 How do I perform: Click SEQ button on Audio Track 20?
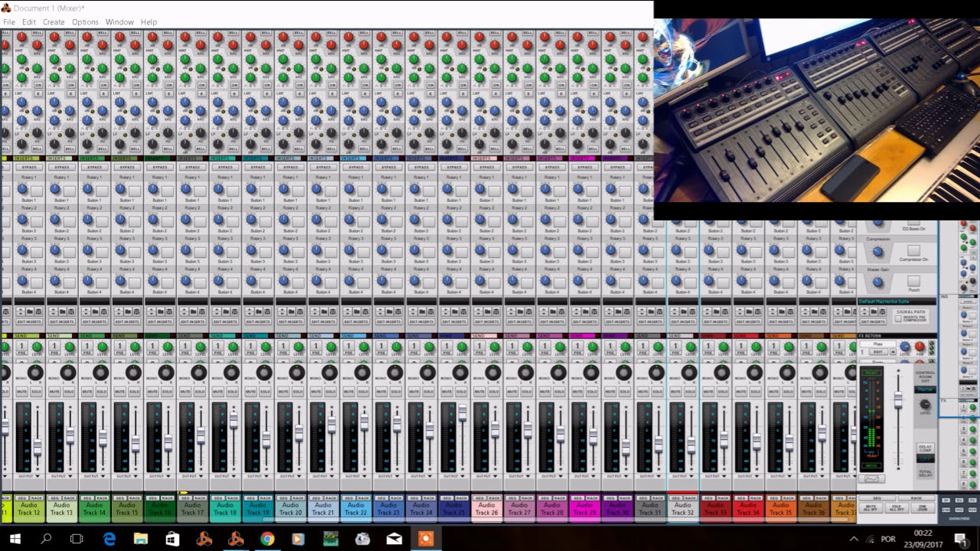pyautogui.click(x=283, y=498)
